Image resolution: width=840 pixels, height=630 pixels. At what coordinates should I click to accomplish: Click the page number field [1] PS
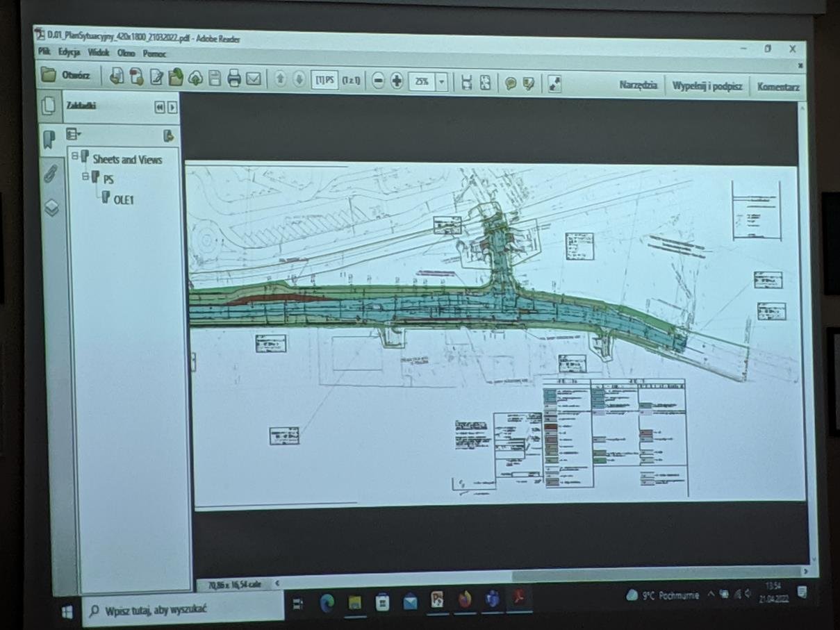coord(324,80)
